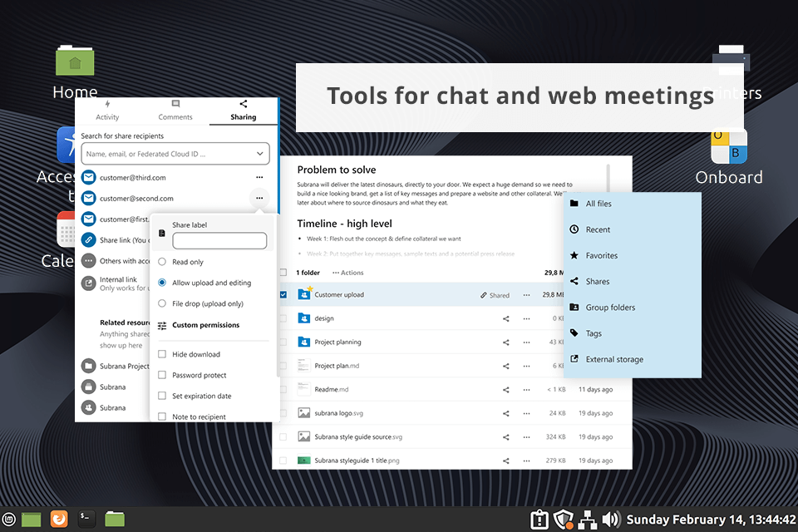Click the customer@second.com mail icon

click(89, 198)
